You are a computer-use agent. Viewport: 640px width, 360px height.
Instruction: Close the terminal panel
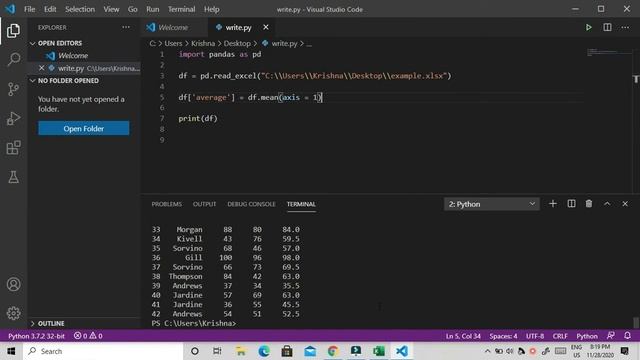(x=625, y=204)
